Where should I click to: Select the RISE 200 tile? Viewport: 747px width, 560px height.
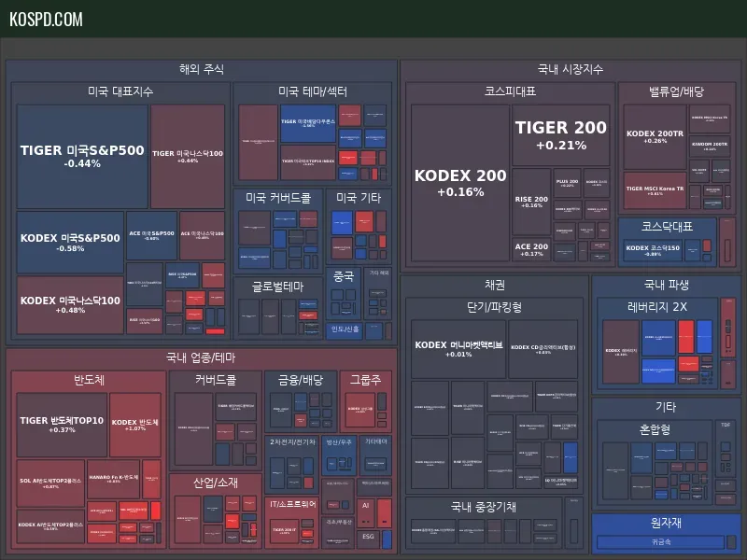pos(531,202)
